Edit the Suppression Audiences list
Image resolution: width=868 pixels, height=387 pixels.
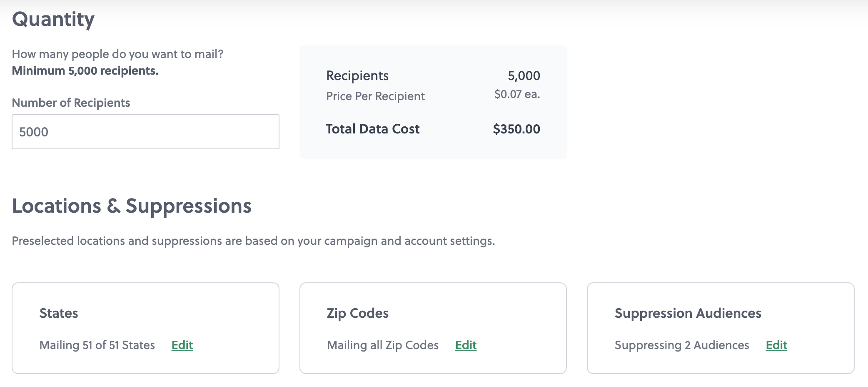point(776,345)
